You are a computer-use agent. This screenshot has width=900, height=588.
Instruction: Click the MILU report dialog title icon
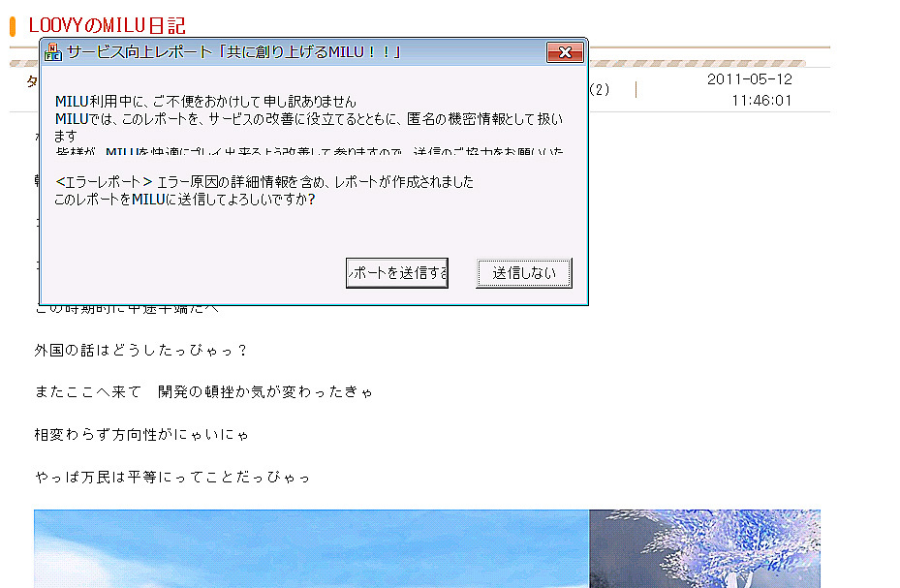coord(54,52)
